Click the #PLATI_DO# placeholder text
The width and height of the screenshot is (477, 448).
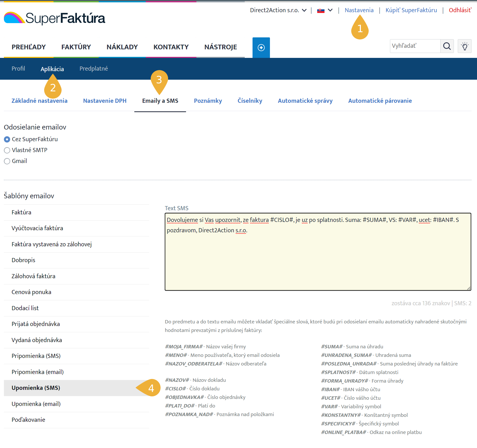(x=180, y=406)
